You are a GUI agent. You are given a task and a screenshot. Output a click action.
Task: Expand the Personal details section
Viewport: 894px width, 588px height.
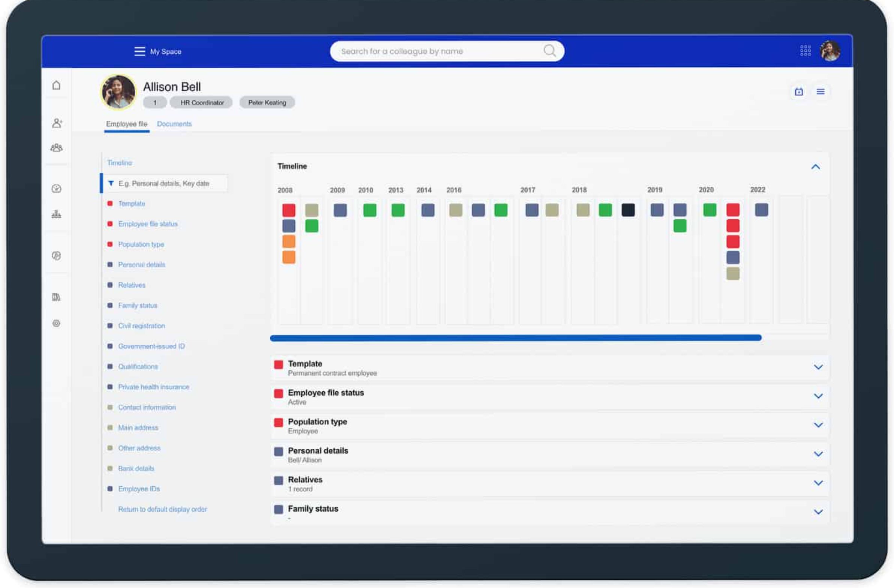pos(818,453)
